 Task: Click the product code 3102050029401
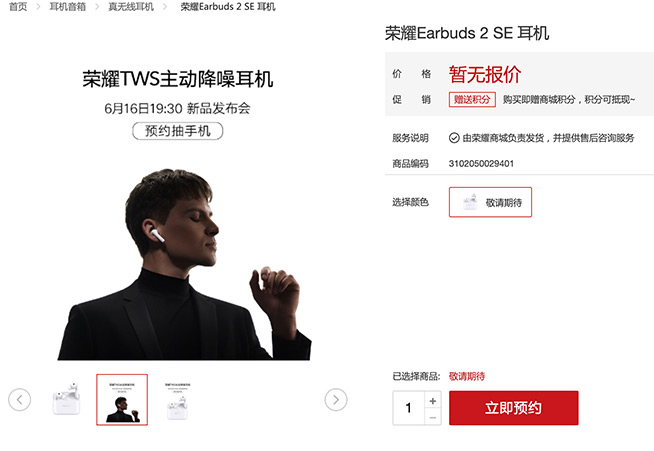click(481, 164)
